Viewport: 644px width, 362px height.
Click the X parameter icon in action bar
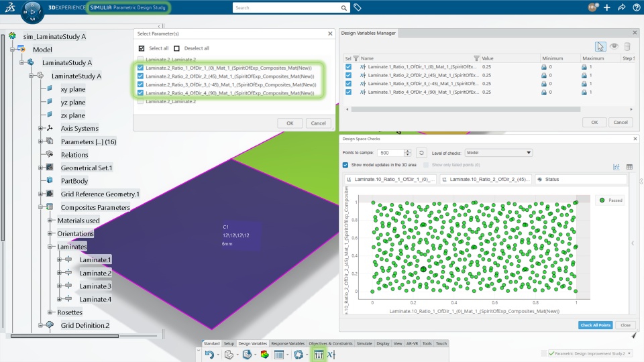click(331, 355)
